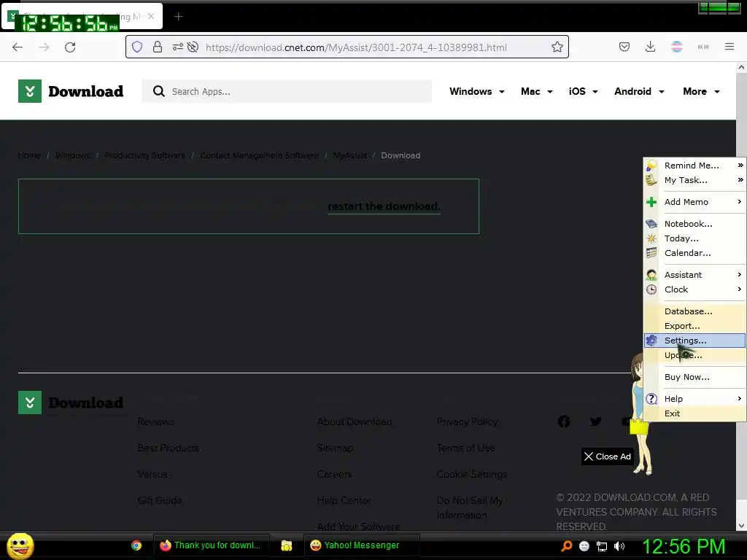Click the network tray icon
This screenshot has height=560, width=747.
(x=602, y=546)
